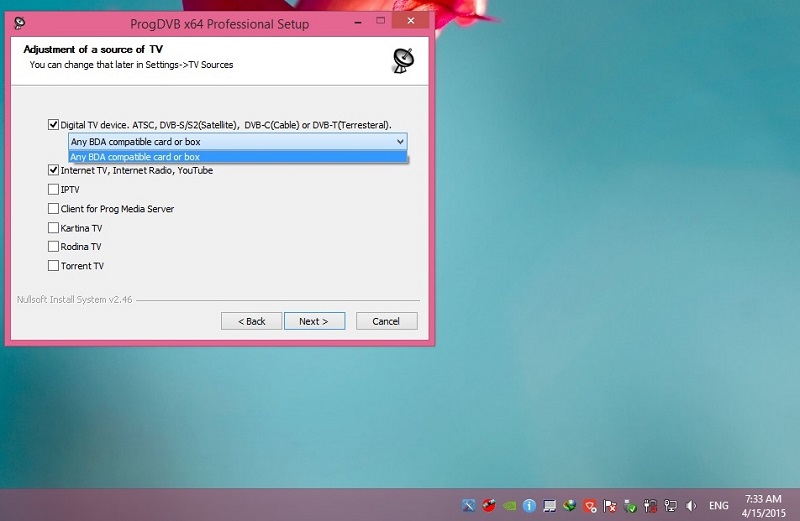Viewport: 800px width, 521px height.
Task: Click the battery power plug tray icon
Action: coord(650,505)
